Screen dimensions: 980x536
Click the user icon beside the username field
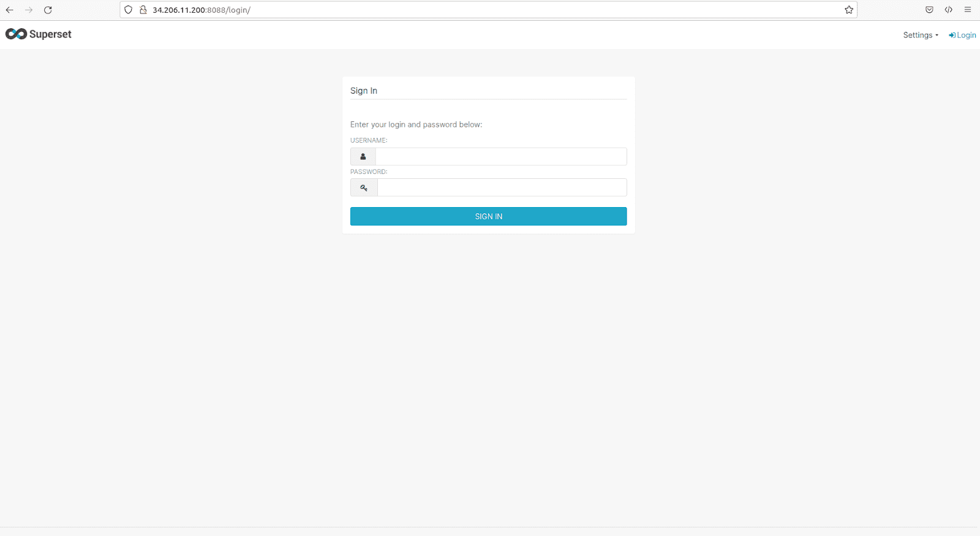(x=363, y=156)
